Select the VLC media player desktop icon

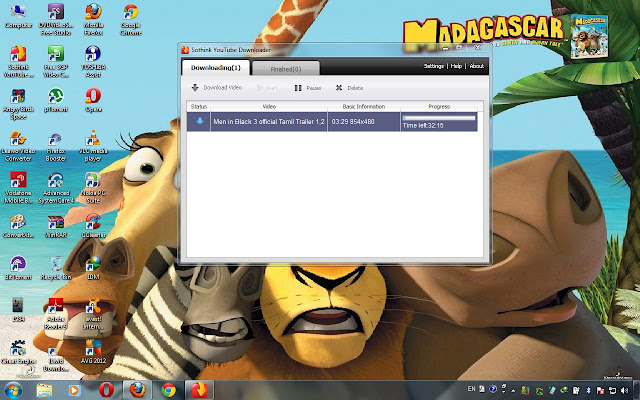[x=93, y=146]
